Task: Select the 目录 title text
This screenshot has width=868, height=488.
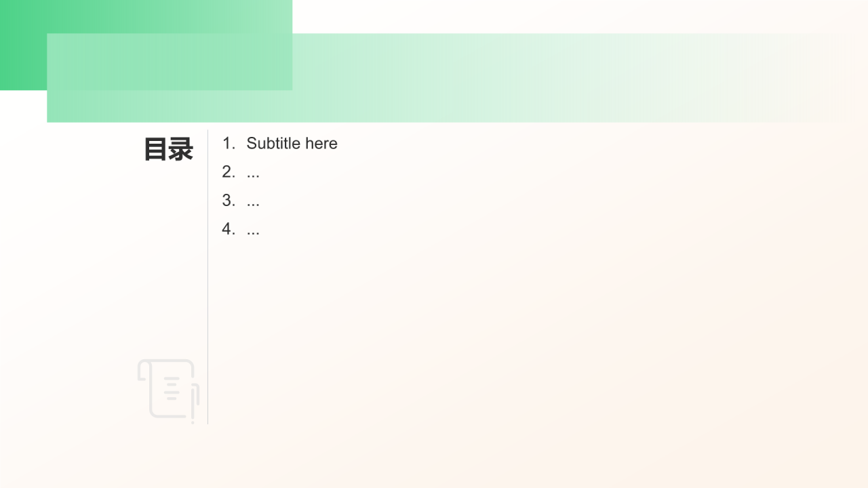Action: pos(168,149)
